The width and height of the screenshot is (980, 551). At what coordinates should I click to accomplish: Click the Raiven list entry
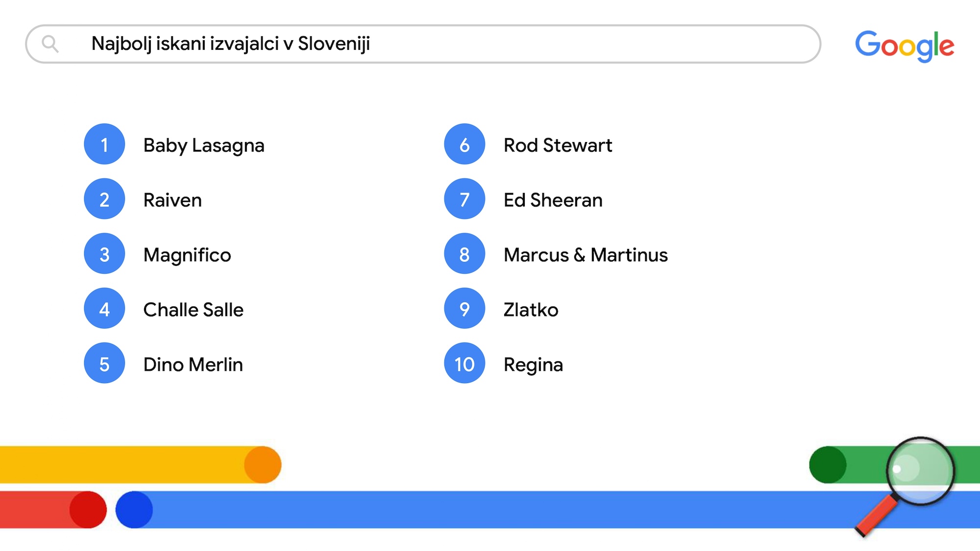[x=172, y=200]
